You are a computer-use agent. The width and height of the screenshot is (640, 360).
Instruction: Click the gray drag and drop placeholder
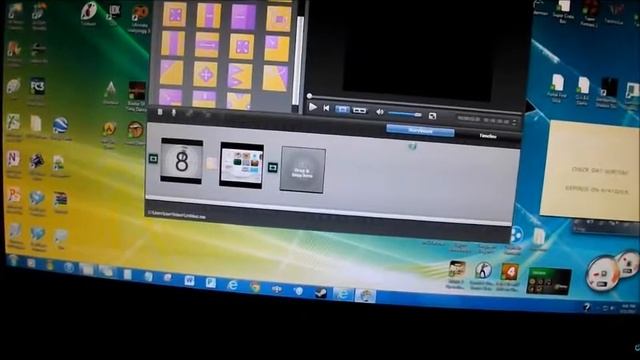click(302, 170)
